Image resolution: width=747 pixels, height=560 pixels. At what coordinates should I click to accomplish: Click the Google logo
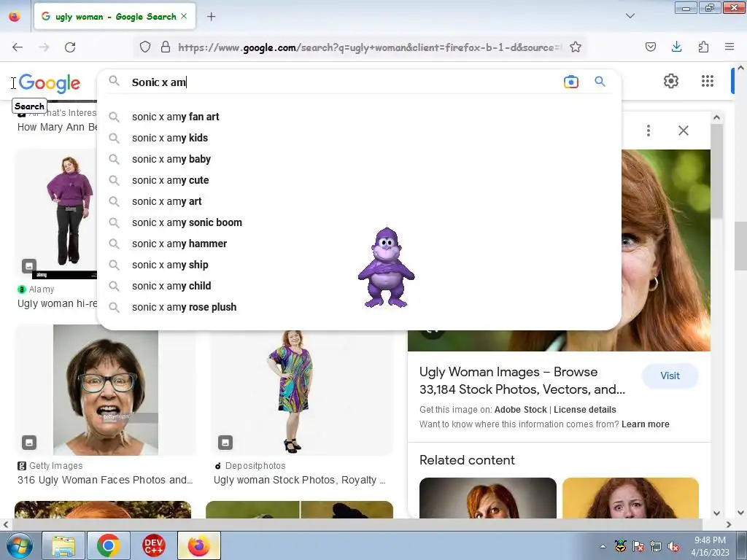tap(50, 83)
